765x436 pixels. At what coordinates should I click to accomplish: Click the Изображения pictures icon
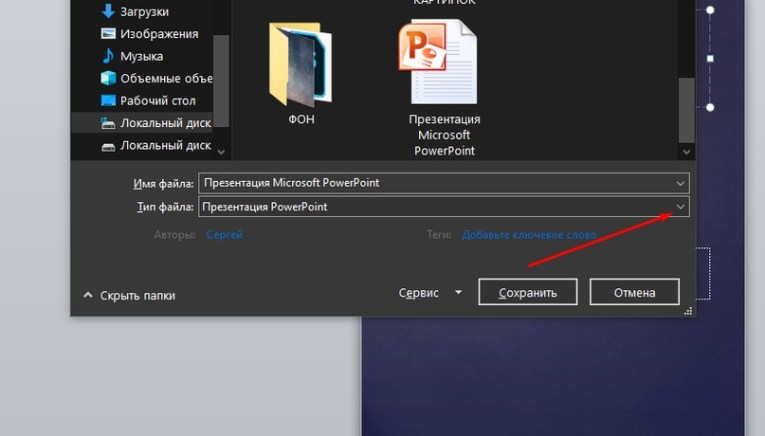108,33
